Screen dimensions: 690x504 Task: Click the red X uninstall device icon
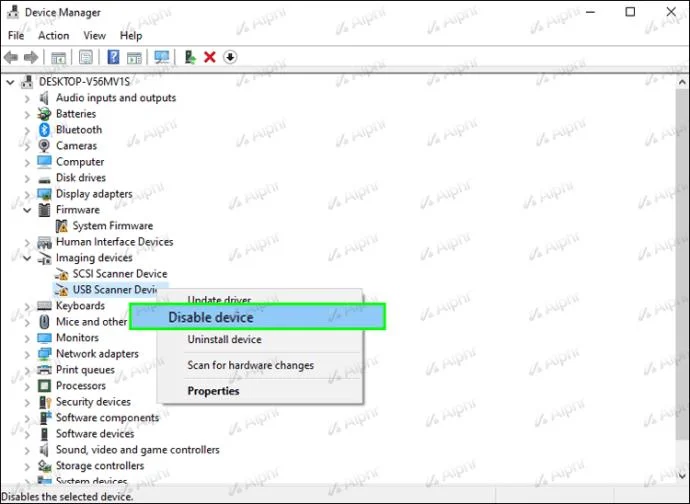click(x=210, y=57)
